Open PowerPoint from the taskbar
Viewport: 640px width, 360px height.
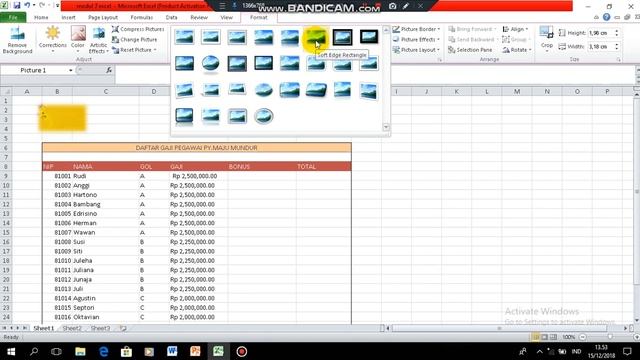pos(195,351)
